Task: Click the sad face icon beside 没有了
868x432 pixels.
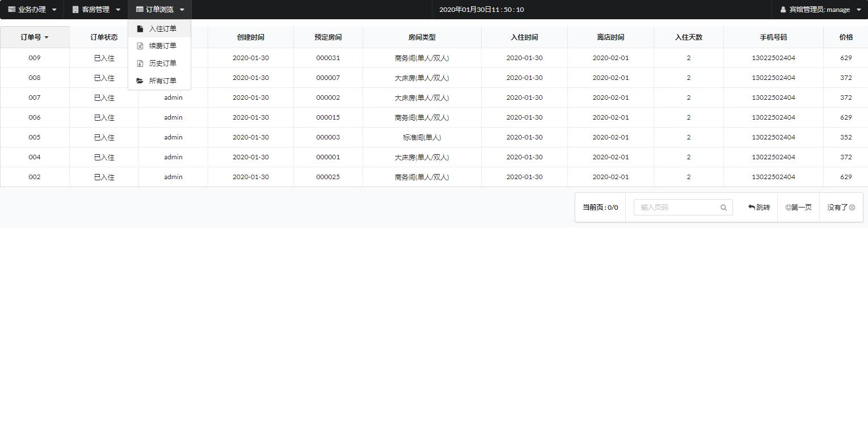Action: point(852,207)
